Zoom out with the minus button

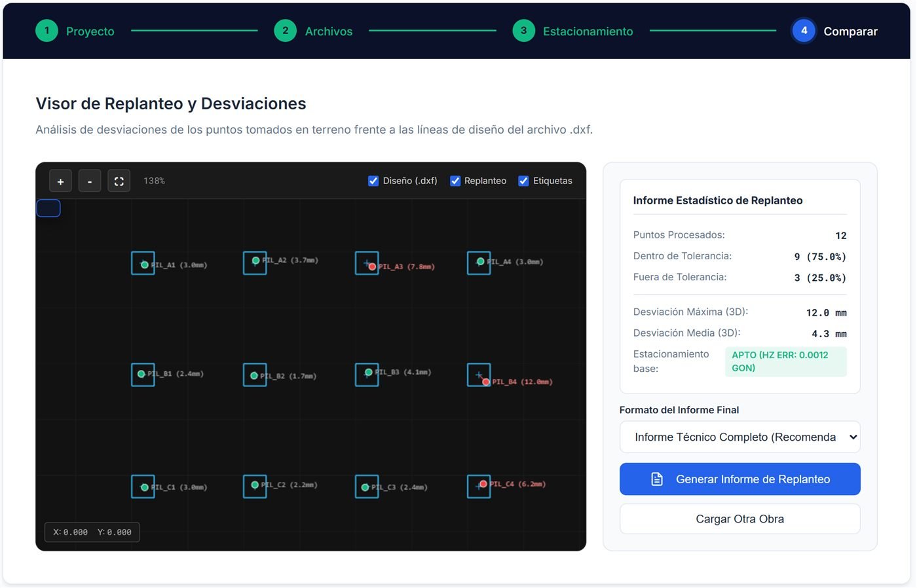[x=90, y=181]
